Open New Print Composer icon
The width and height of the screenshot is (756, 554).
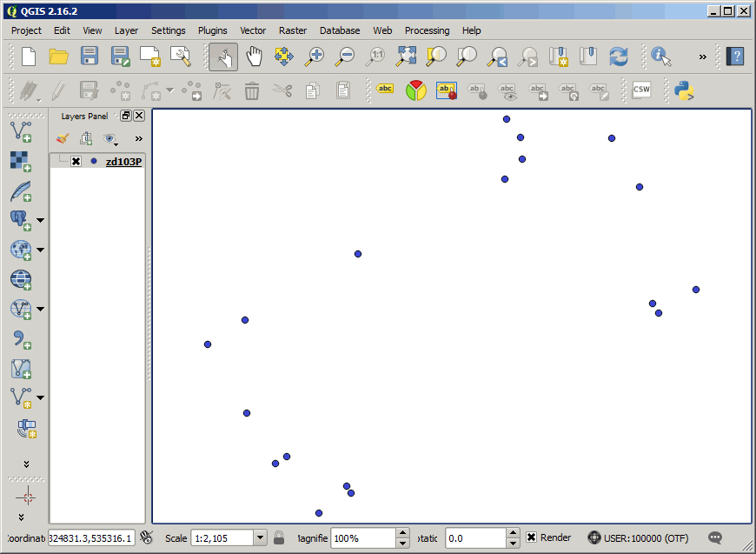150,57
